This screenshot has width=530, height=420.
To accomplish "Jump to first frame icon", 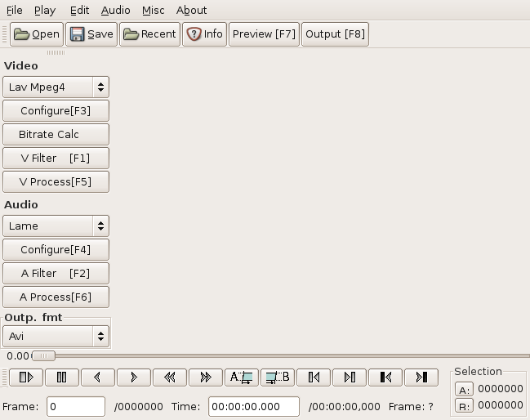I will 314,377.
